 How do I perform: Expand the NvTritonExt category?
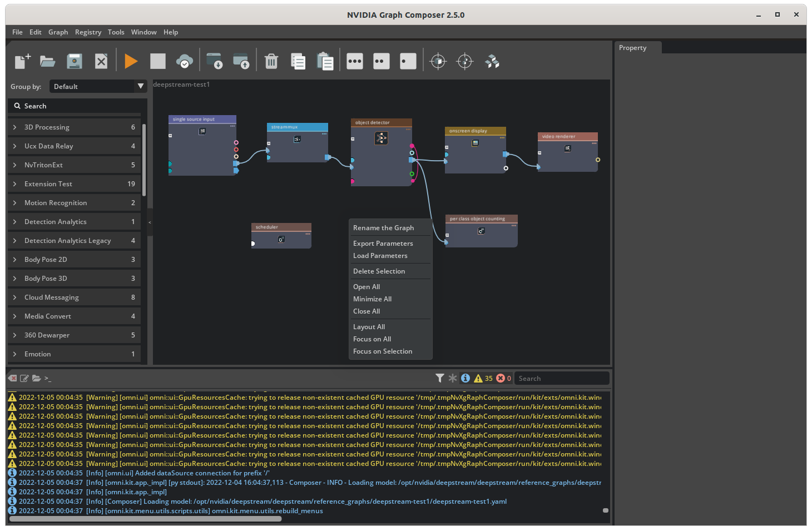74,165
